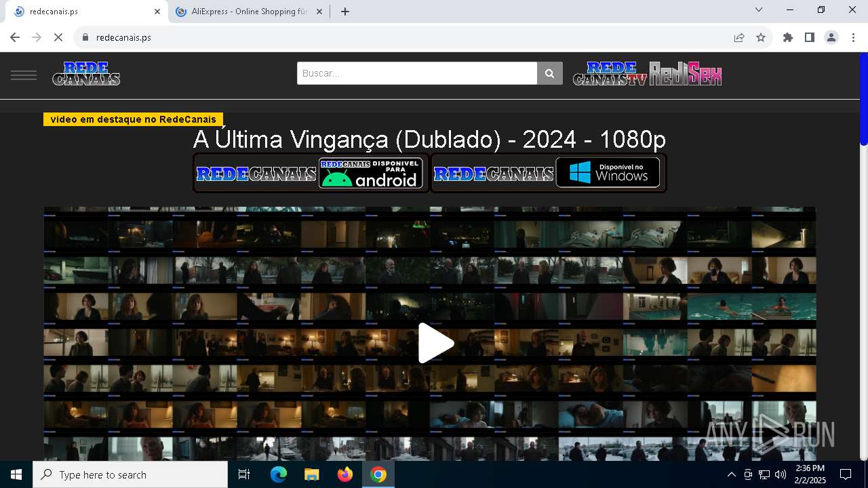The height and width of the screenshot is (488, 868).
Task: Open File Explorer from taskbar
Action: pyautogui.click(x=312, y=474)
